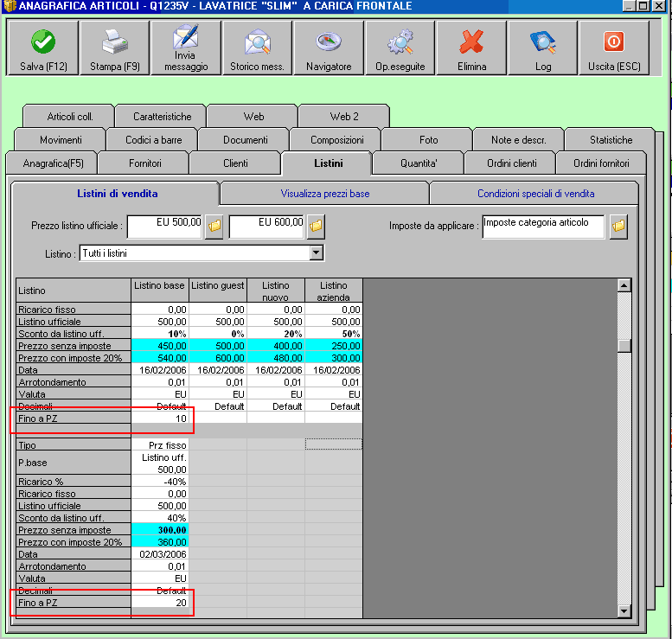Select the Listino nuovo column header
The height and width of the screenshot is (639, 672).
[x=276, y=291]
